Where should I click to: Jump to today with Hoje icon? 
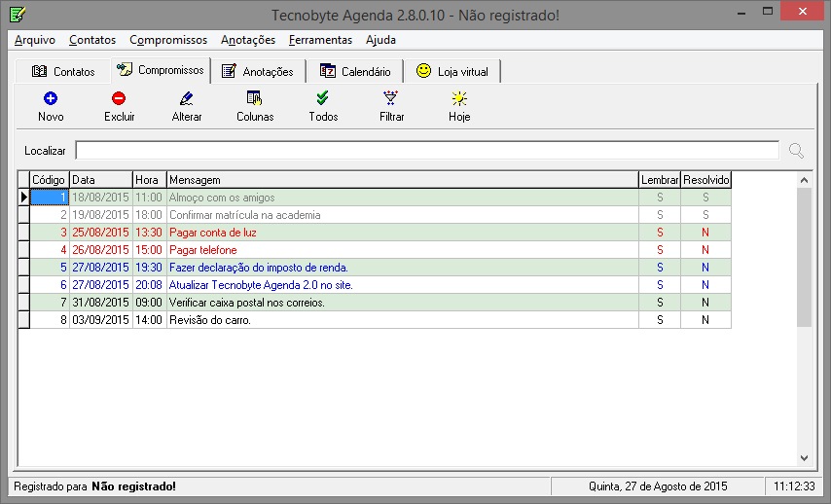click(x=459, y=98)
